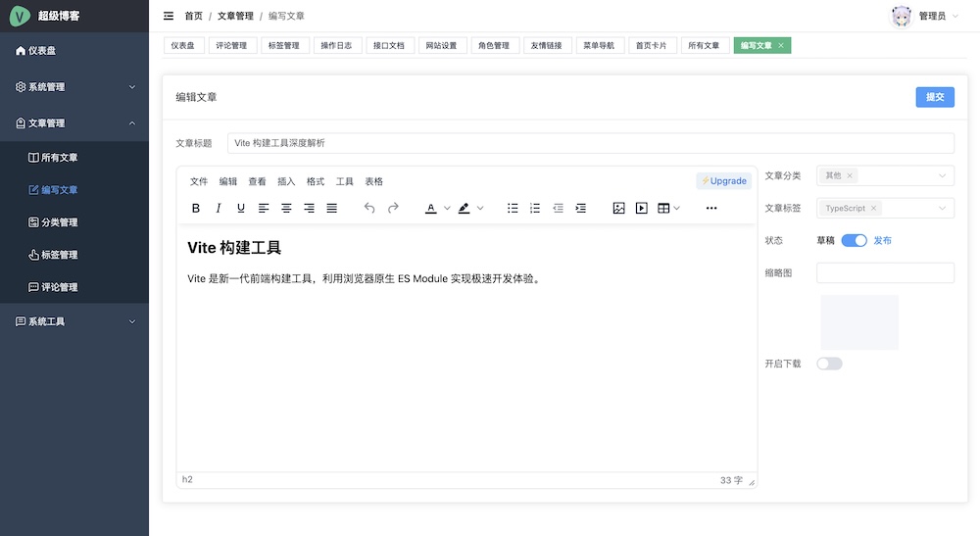This screenshot has width=980, height=536.
Task: Click the 提交 button
Action: [935, 97]
